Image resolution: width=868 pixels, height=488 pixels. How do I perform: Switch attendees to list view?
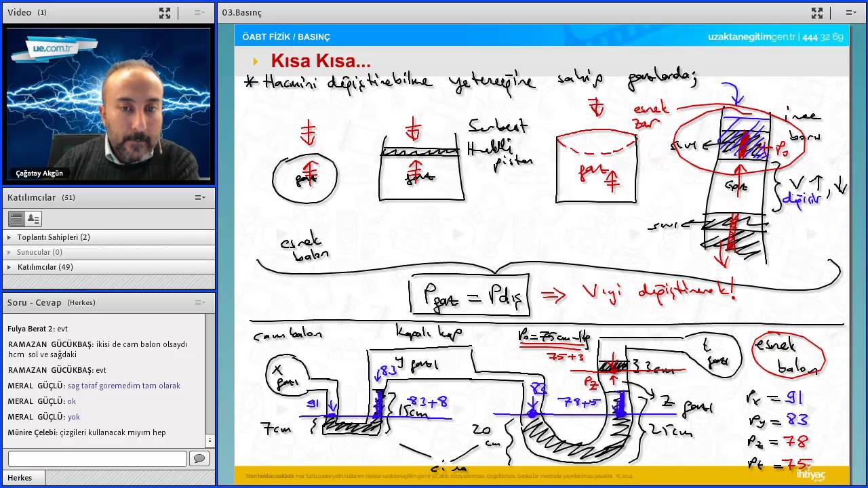click(x=16, y=219)
